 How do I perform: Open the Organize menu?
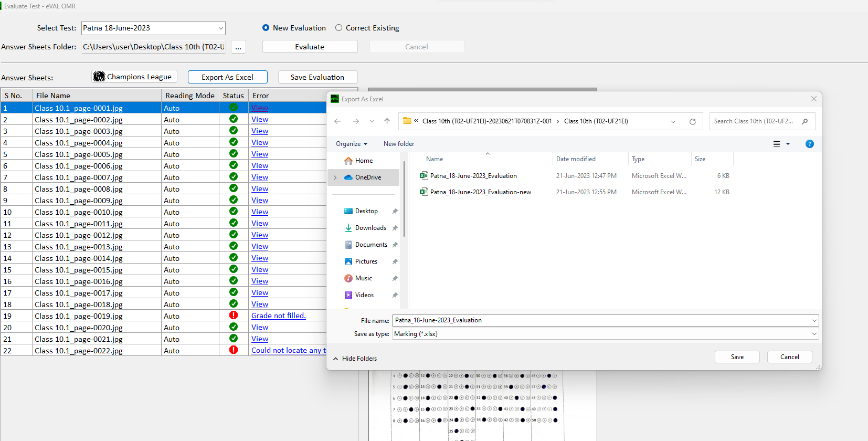pyautogui.click(x=351, y=144)
